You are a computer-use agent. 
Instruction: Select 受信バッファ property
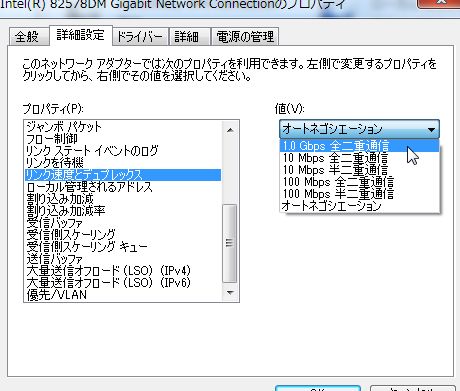(123, 223)
